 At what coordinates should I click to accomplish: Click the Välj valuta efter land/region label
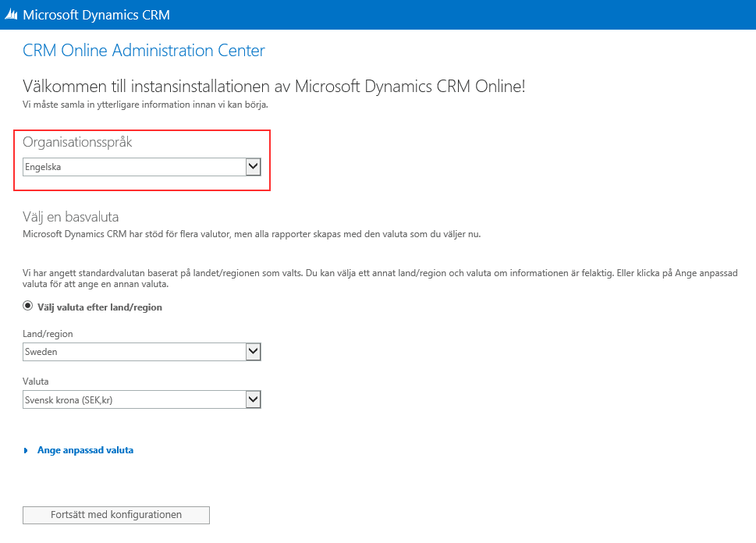pos(100,307)
